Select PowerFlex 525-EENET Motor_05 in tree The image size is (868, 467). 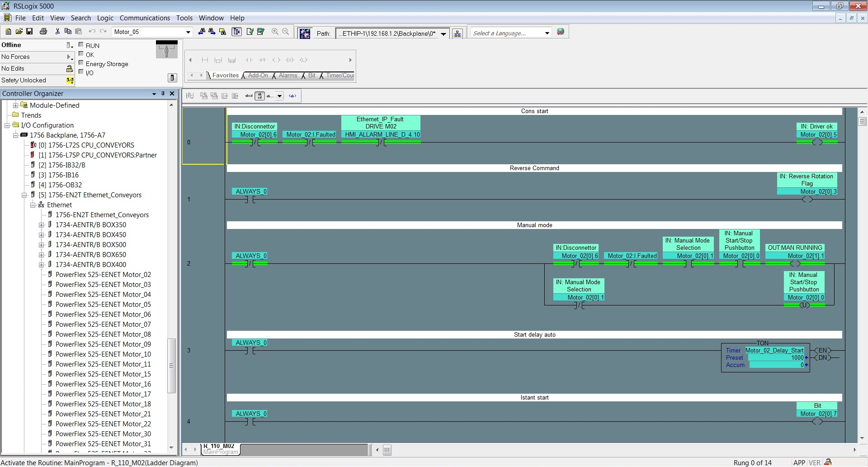[x=103, y=305]
